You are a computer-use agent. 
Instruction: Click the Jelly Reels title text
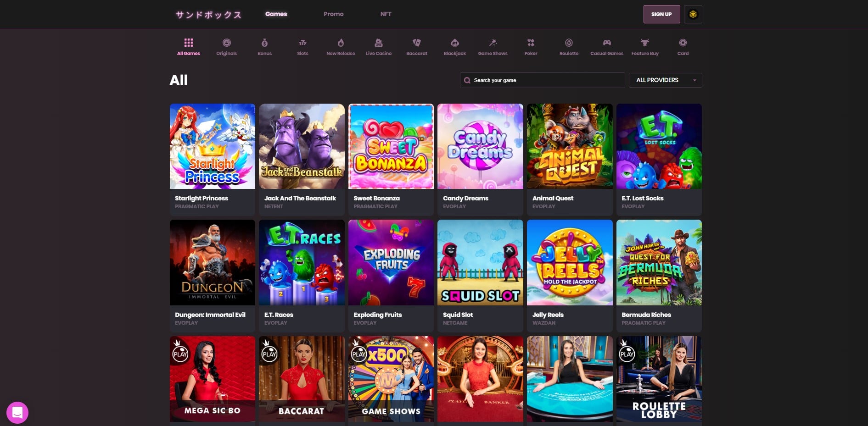548,315
